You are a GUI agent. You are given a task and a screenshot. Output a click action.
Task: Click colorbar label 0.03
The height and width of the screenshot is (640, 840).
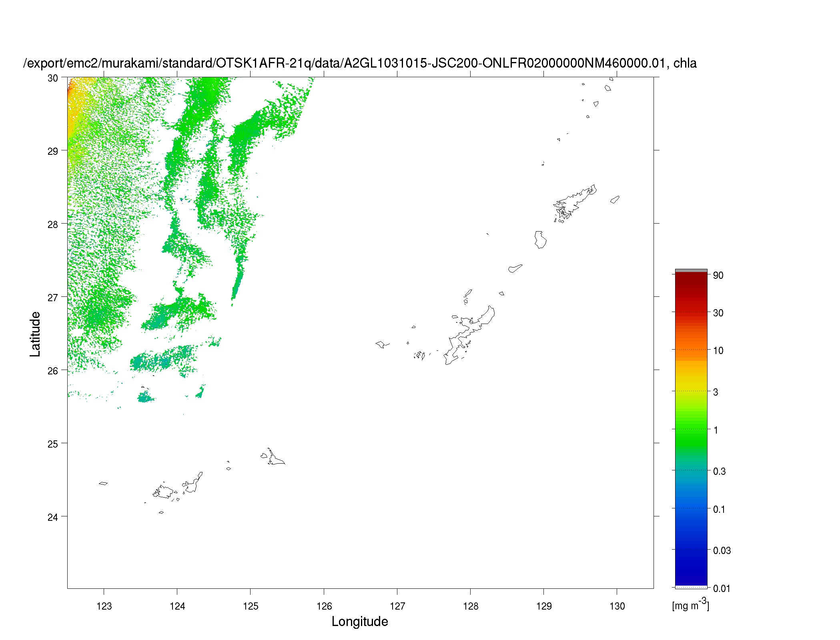click(722, 550)
